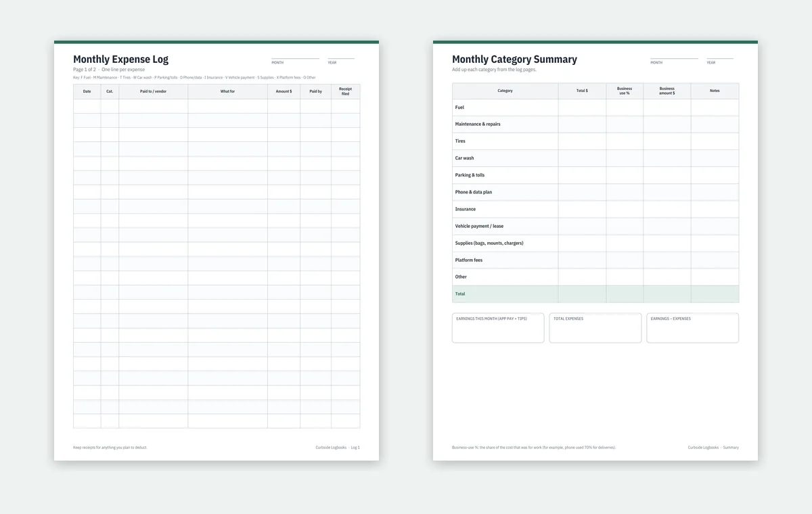Click the category key line under the subtitle
This screenshot has width=812, height=514.
pyautogui.click(x=194, y=78)
